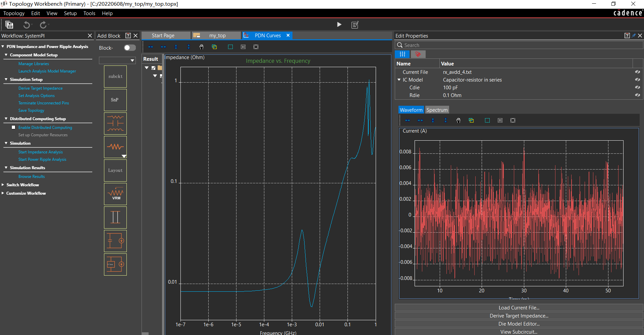Click Derive Target Impedance button
The image size is (644, 335).
[519, 316]
